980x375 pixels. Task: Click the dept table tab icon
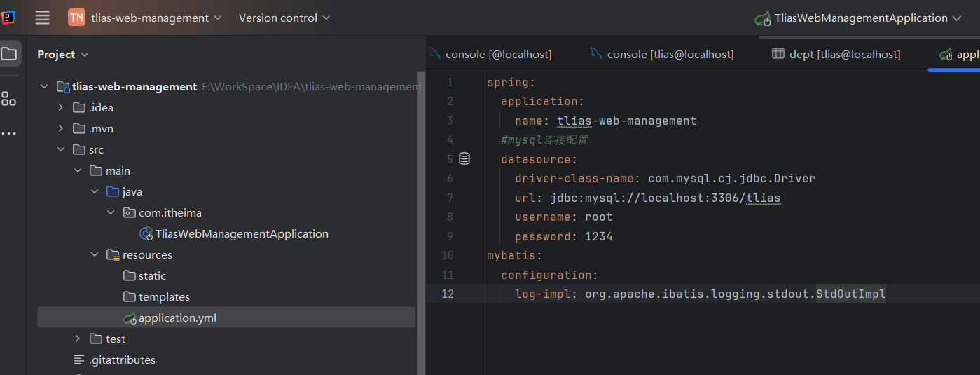click(x=778, y=54)
